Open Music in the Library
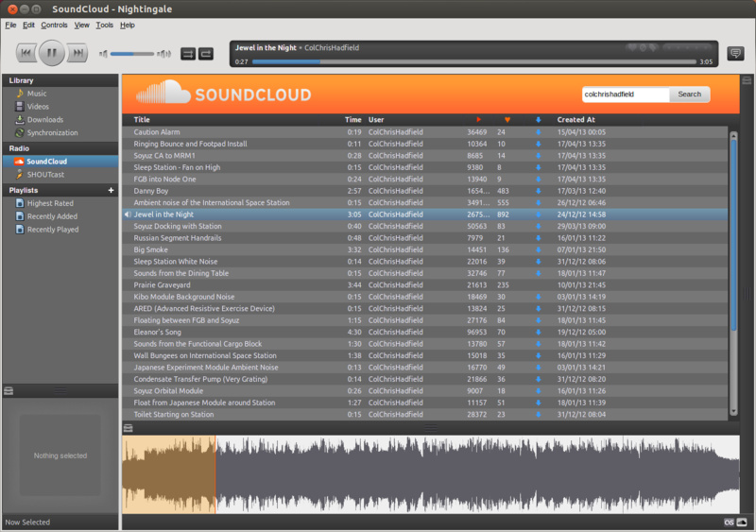Screen dimensions: 756x532 [x=37, y=94]
